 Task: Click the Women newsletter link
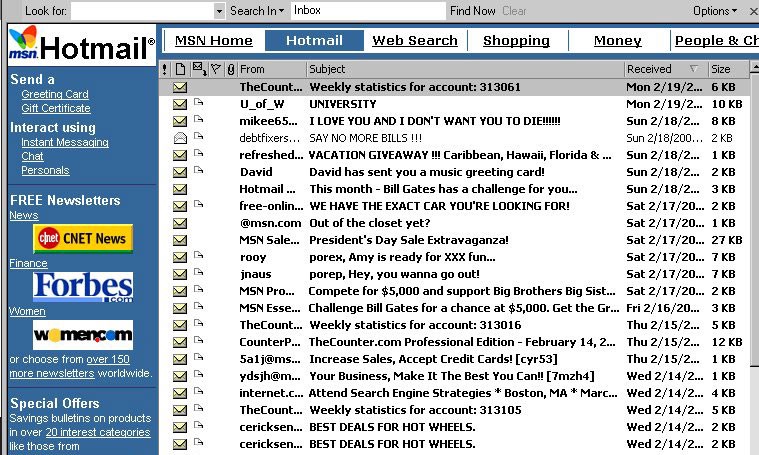click(27, 311)
